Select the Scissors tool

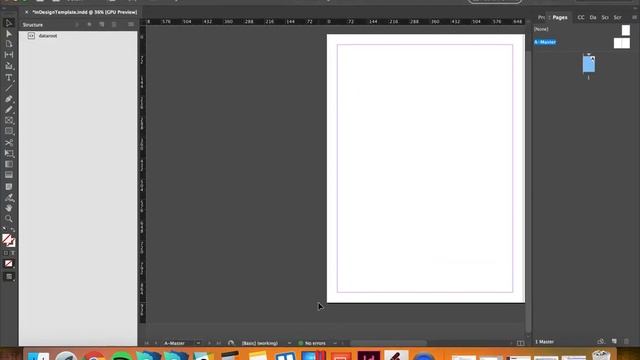tap(9, 142)
